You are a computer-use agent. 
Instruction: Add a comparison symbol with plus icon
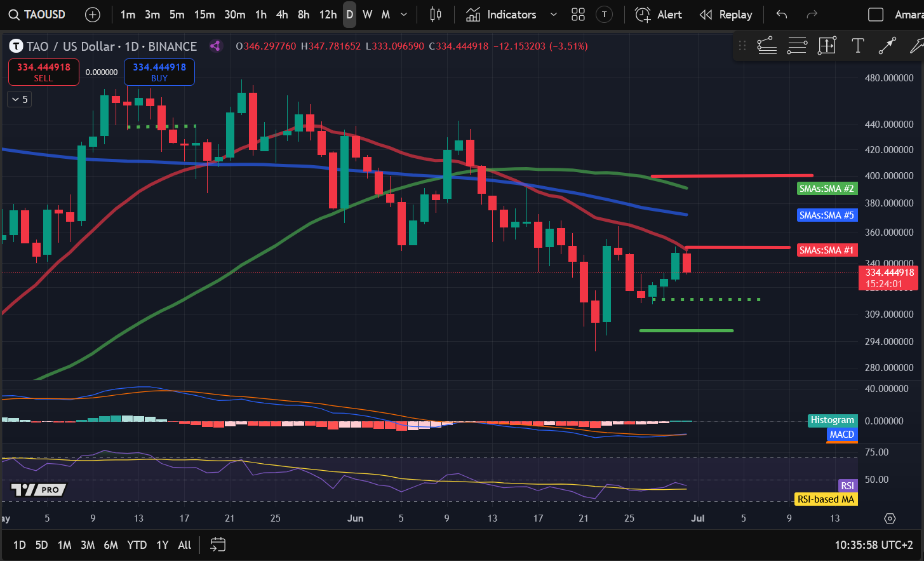click(x=93, y=15)
